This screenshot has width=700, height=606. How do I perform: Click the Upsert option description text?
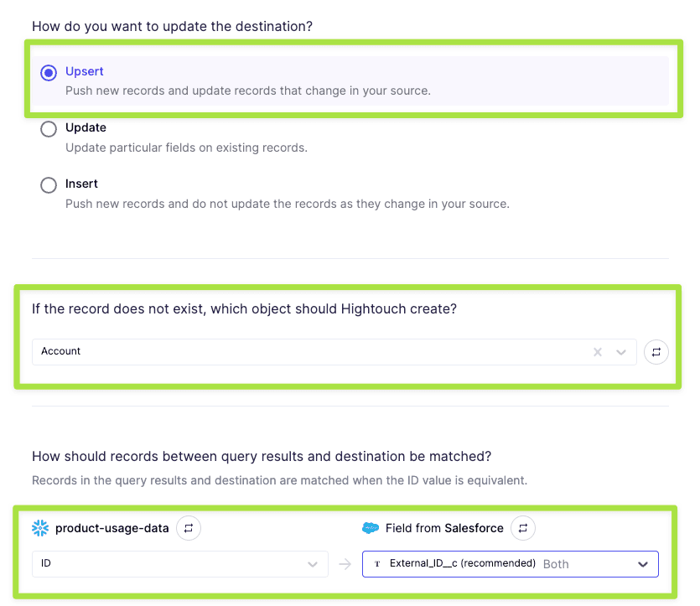(x=247, y=91)
